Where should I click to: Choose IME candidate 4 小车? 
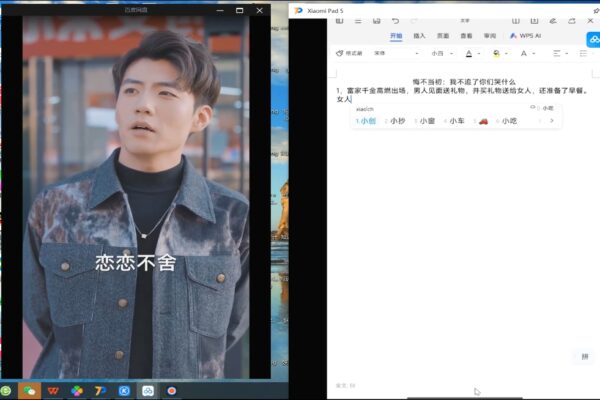[454, 121]
